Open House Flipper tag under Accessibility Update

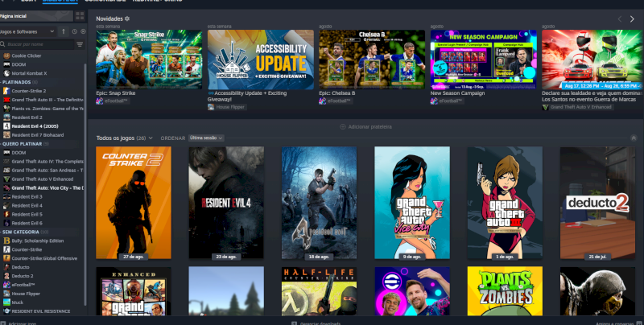pyautogui.click(x=226, y=107)
